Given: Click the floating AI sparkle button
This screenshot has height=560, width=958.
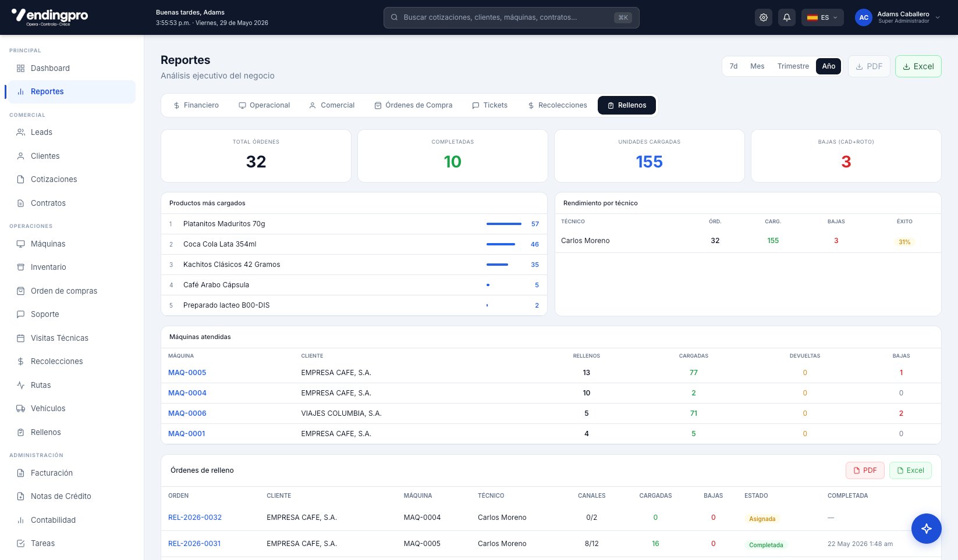Looking at the screenshot, I should pyautogui.click(x=927, y=529).
